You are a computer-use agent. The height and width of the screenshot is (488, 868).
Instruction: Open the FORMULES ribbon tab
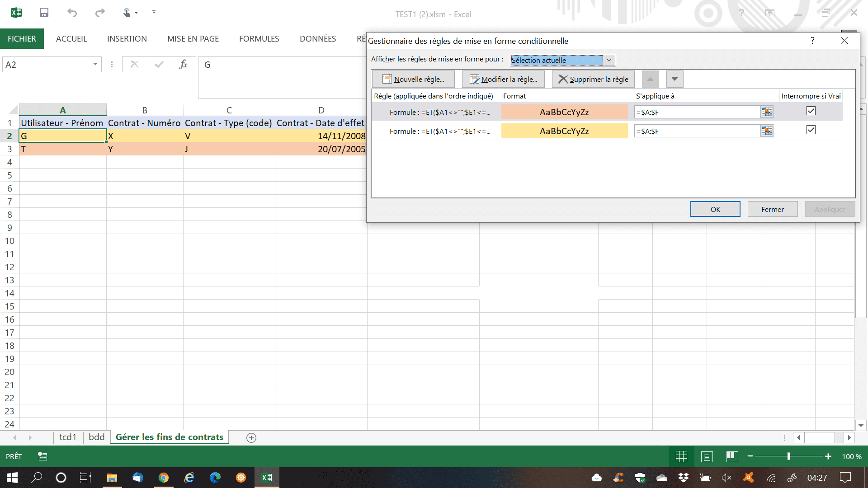(259, 39)
